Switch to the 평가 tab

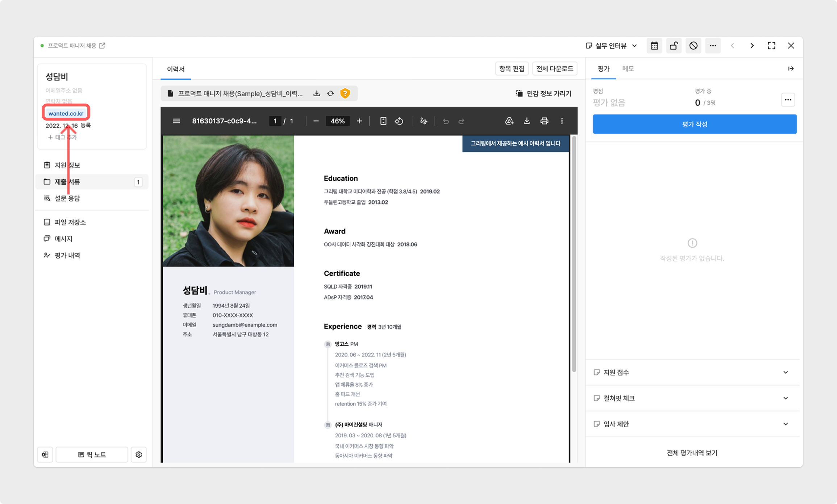click(604, 68)
